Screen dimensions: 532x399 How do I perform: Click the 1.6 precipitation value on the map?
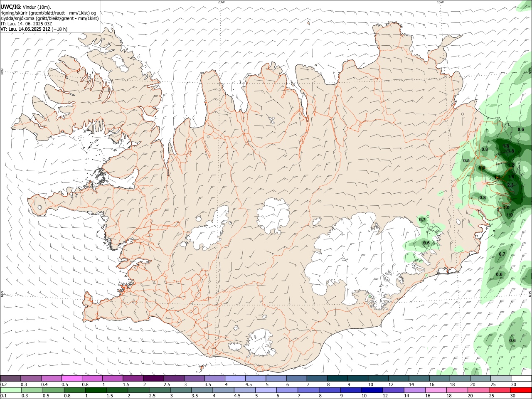point(511,177)
